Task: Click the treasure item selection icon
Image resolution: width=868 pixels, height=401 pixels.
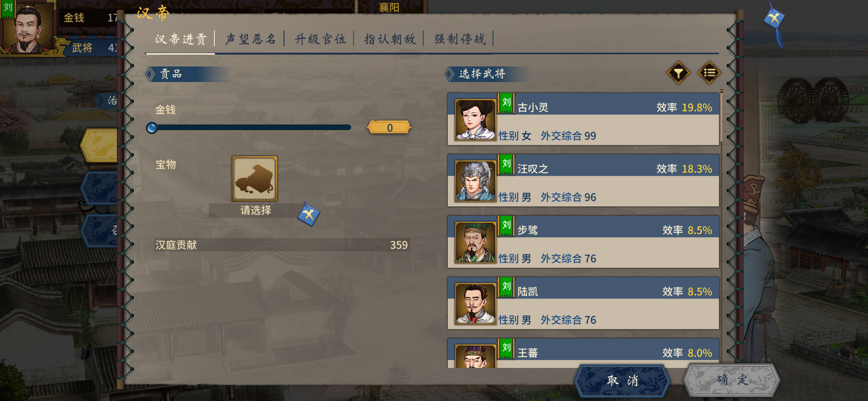Action: [255, 179]
